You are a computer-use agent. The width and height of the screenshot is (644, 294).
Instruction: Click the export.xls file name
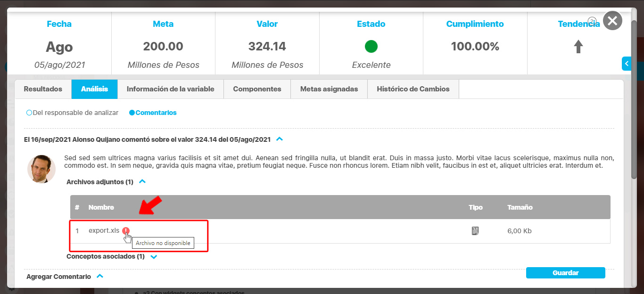click(x=104, y=231)
